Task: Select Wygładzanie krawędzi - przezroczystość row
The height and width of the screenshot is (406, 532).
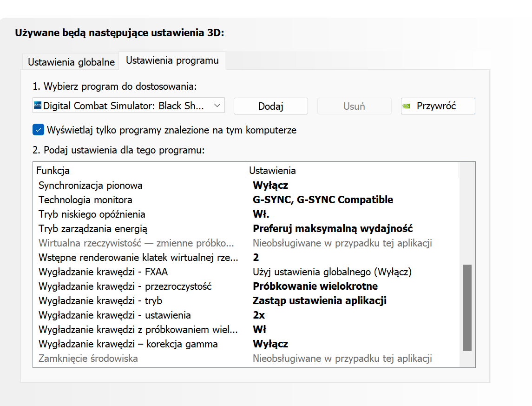Action: tap(246, 286)
